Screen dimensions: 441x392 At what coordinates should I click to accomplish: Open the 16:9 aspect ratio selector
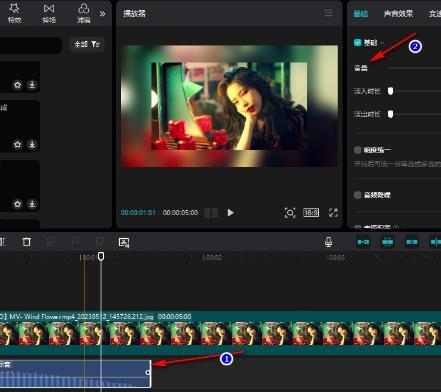(311, 213)
